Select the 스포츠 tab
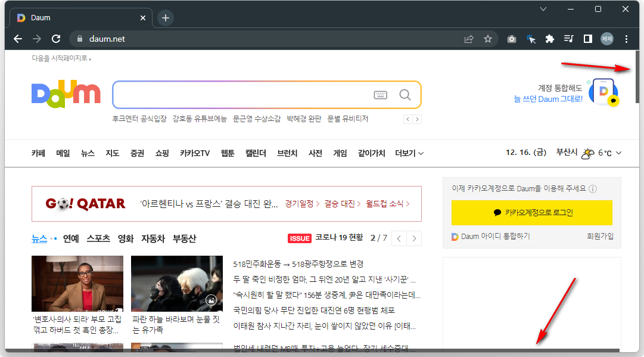Screen dimensions: 644x357 98,238
